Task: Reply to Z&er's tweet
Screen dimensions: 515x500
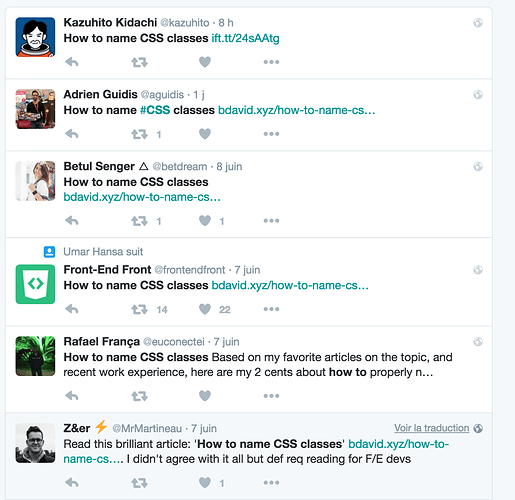Action: click(x=72, y=483)
